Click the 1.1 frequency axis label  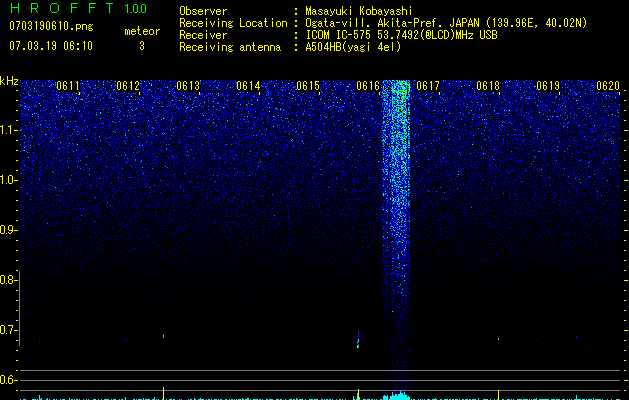[x=8, y=130]
